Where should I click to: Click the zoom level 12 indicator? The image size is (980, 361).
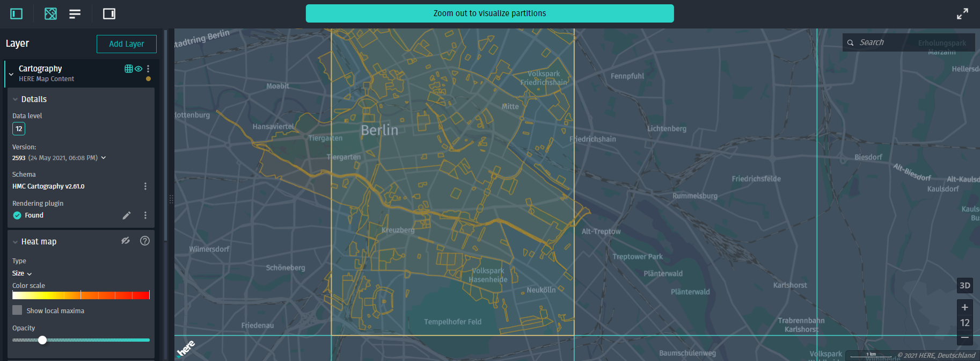point(964,323)
